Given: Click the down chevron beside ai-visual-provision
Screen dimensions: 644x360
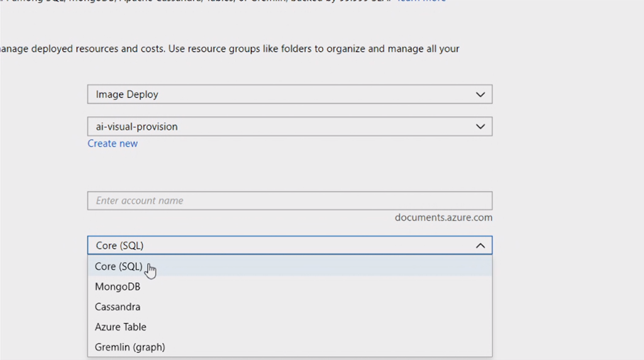Looking at the screenshot, I should tap(480, 127).
